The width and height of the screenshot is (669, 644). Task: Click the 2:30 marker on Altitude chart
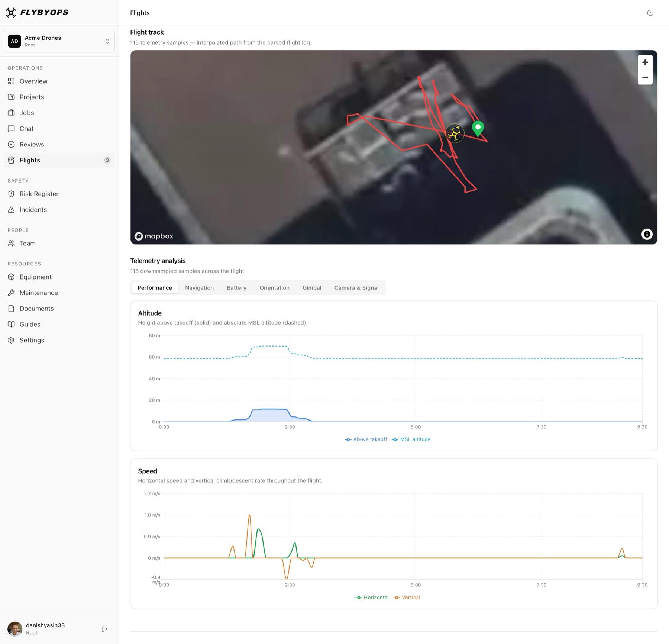290,427
